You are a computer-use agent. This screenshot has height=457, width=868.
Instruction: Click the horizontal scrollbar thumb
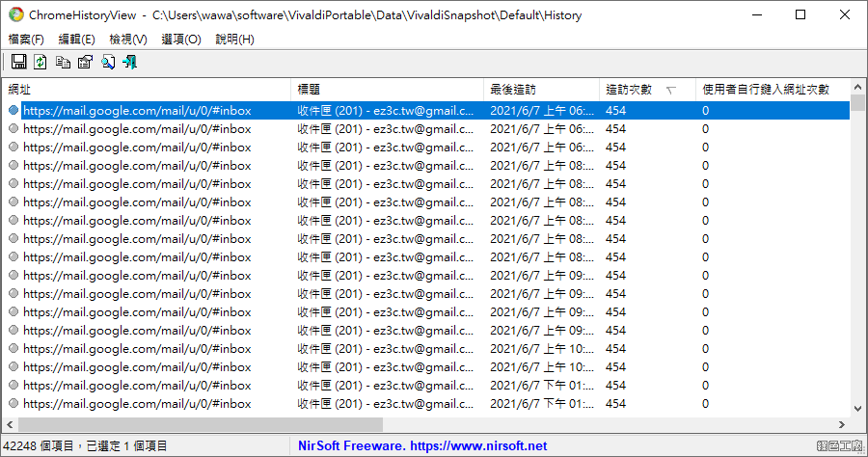pos(201,425)
